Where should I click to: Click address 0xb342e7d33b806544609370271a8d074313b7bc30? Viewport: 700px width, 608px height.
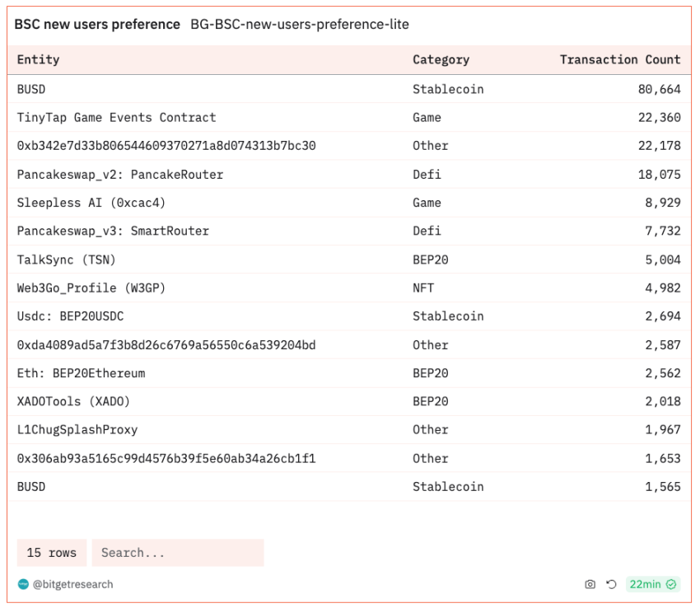point(166,146)
